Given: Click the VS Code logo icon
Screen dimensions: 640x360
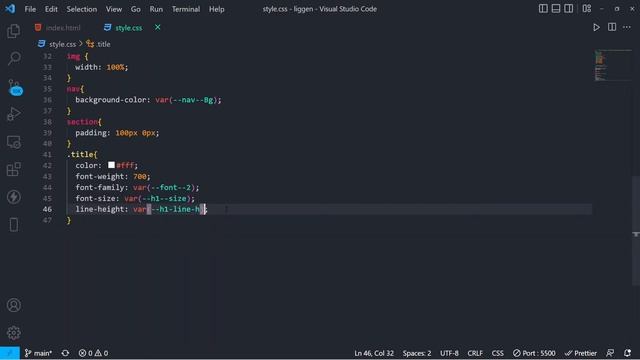Looking at the screenshot, I should (x=10, y=9).
